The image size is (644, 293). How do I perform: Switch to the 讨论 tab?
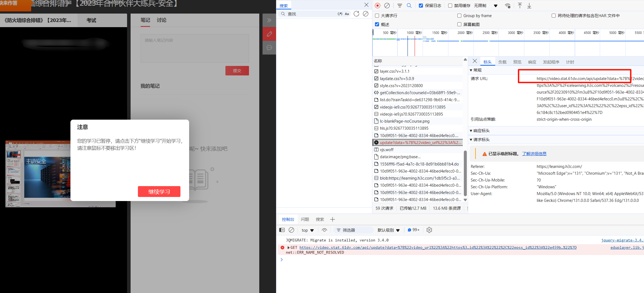point(161,20)
